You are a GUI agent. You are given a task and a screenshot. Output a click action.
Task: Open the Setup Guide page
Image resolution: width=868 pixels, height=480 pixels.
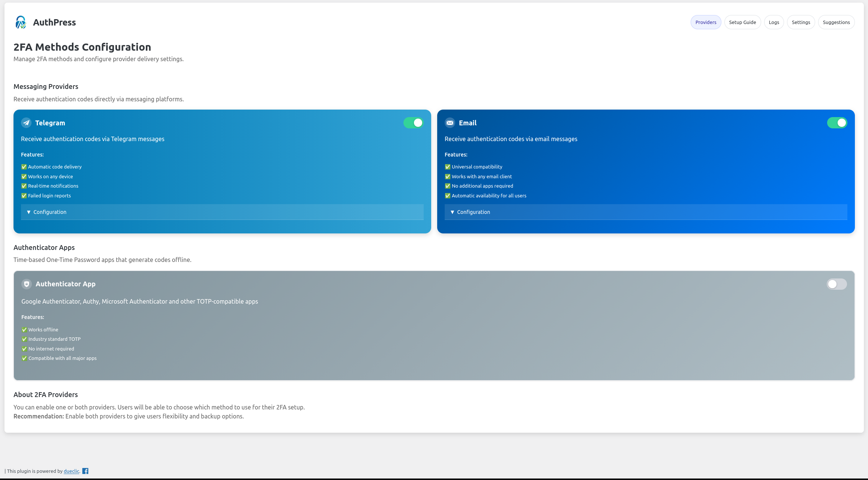742,22
